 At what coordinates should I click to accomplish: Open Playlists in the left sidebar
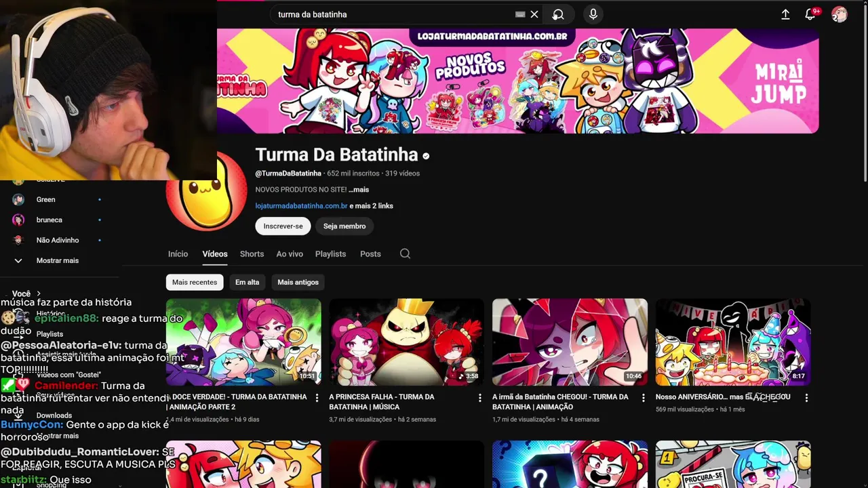(x=50, y=334)
